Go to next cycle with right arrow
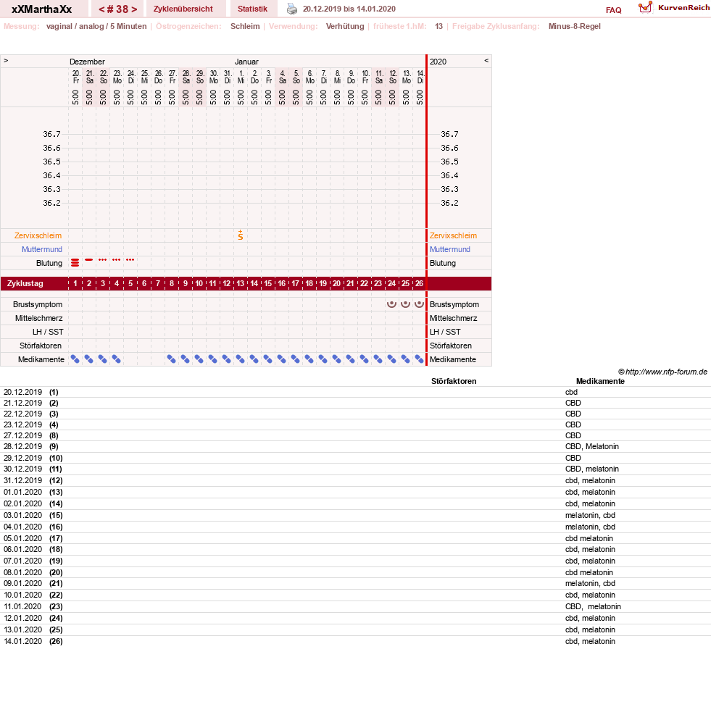Screen dimensions: 711x728 click(x=134, y=9)
